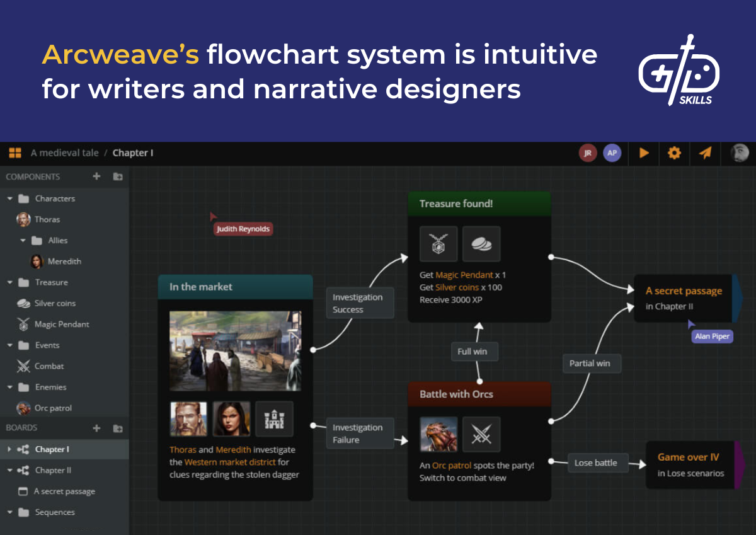Click the swords icon in Battle with Orcs

click(481, 434)
